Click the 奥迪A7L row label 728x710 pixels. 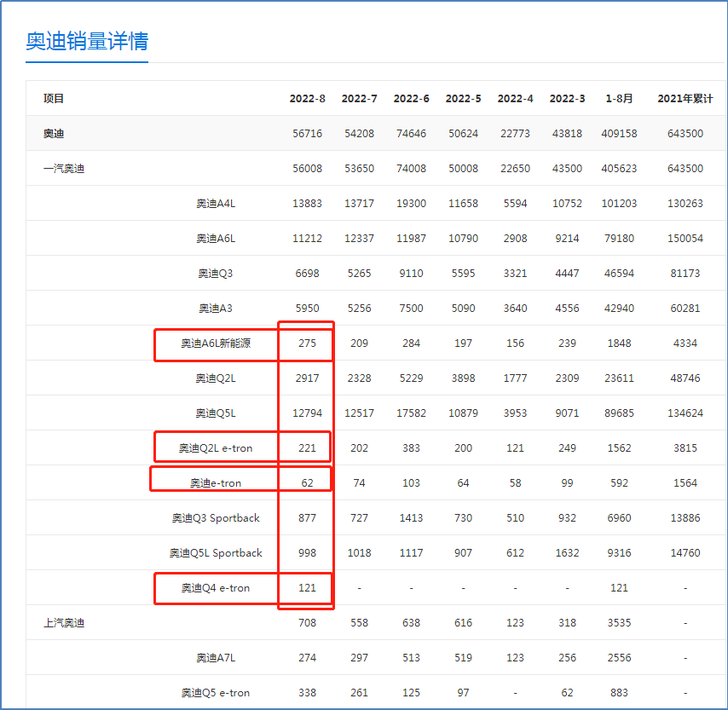tap(216, 658)
